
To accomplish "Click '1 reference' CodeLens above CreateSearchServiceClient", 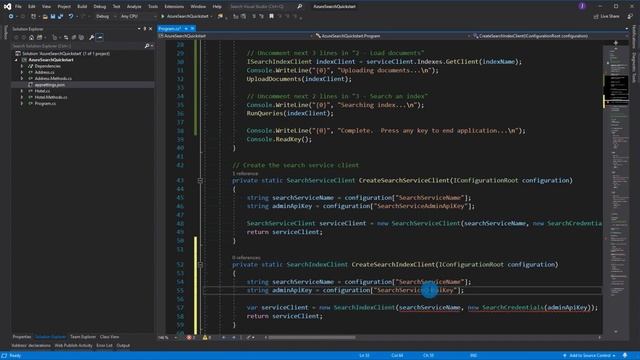I will pos(245,173).
